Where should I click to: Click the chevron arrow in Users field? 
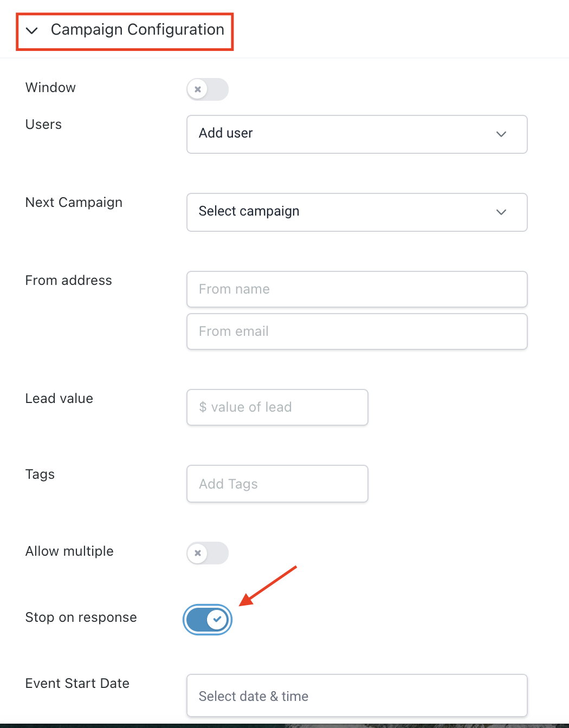pyautogui.click(x=501, y=134)
